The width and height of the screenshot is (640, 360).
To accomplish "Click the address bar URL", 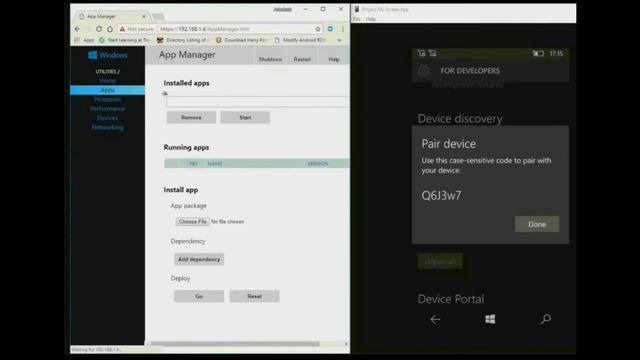I will [x=204, y=29].
